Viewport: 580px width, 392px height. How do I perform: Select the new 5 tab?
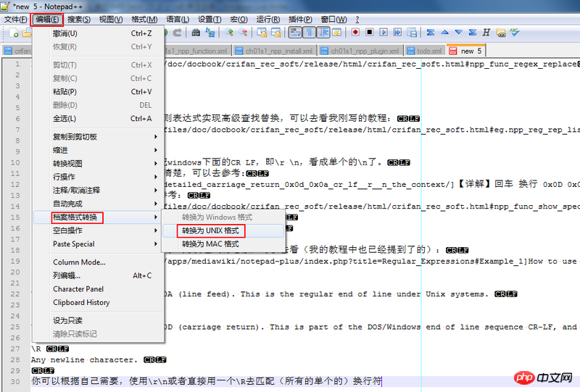[465, 51]
